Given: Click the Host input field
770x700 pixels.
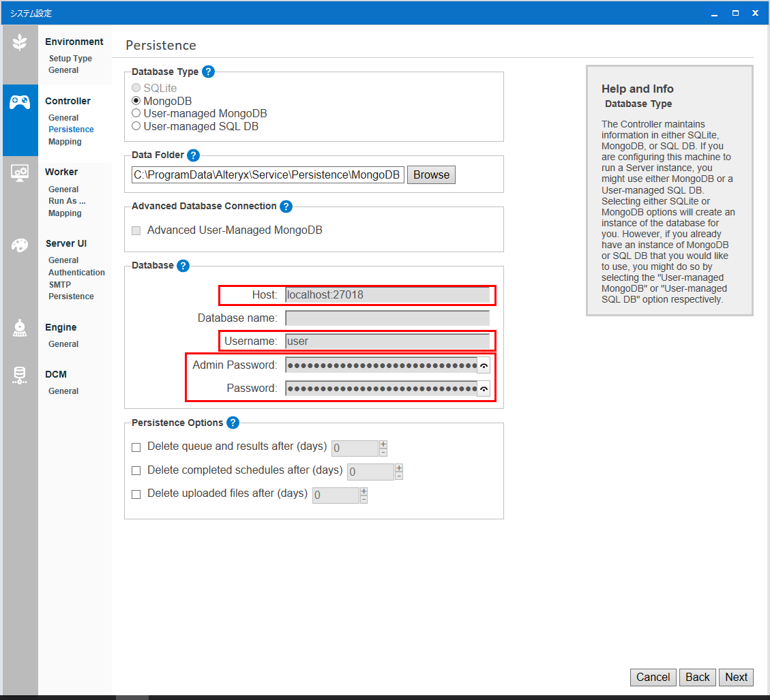Looking at the screenshot, I should tap(387, 295).
